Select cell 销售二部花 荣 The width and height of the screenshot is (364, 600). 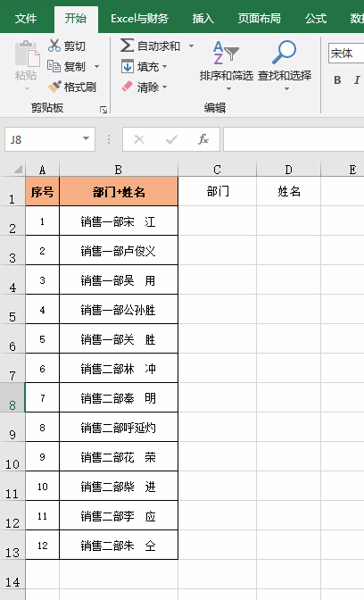(119, 456)
